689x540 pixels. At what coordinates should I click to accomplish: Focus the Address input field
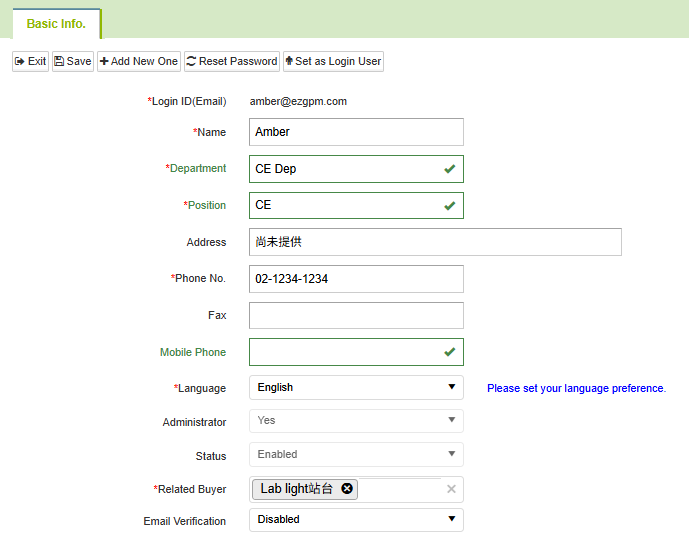[435, 242]
